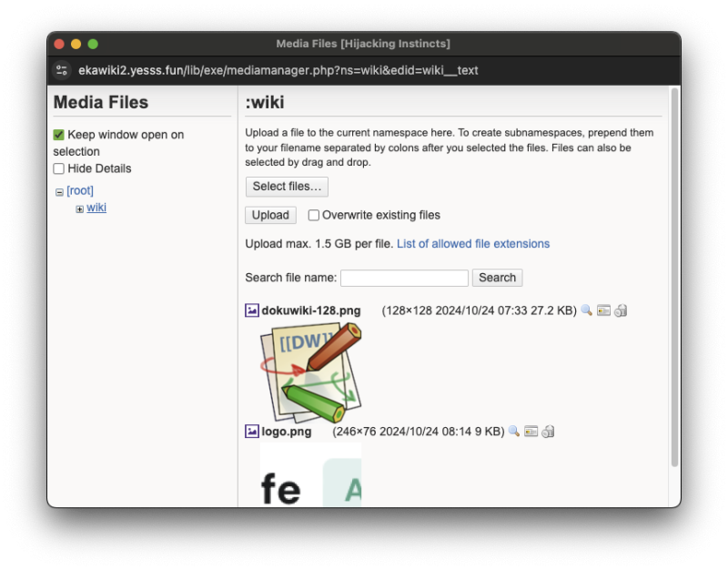Expand the wiki namespace with plus icon
728x570 pixels.
79,209
